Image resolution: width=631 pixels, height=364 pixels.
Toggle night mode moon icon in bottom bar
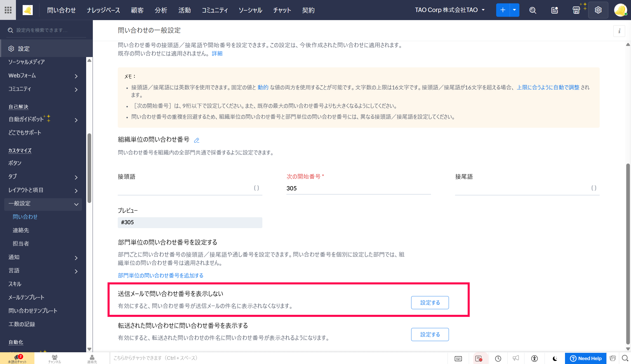pos(555,358)
